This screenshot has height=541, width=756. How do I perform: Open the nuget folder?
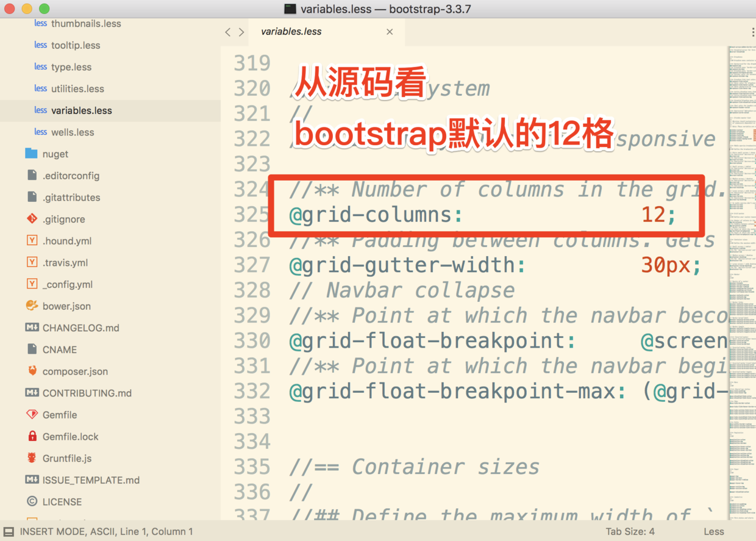coord(55,154)
